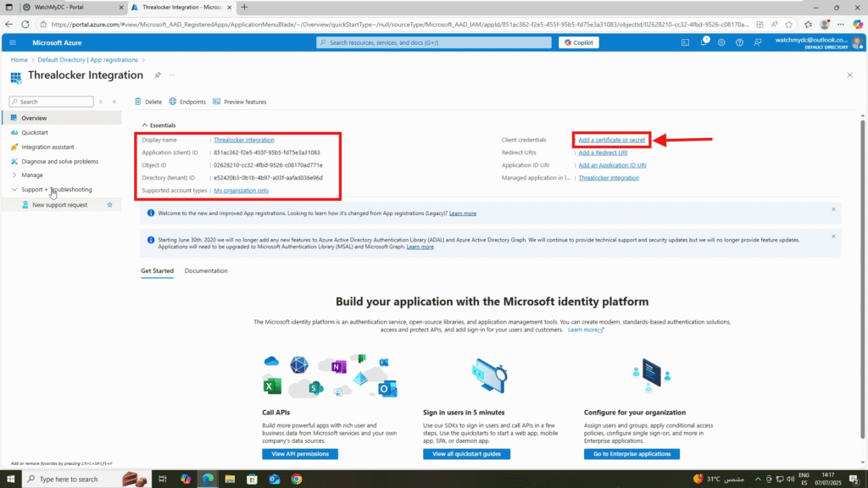
Task: Add this page to favorites star
Action: (x=789, y=25)
